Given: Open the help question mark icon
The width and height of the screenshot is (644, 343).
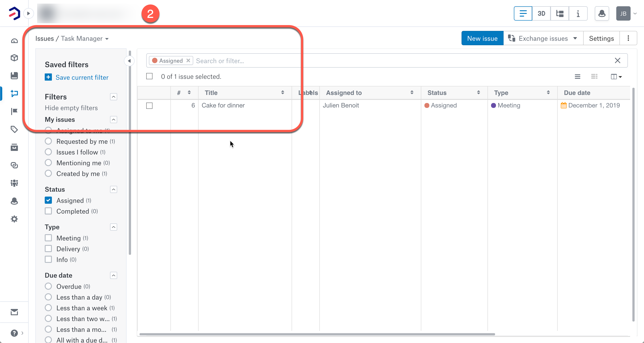Looking at the screenshot, I should (x=14, y=333).
